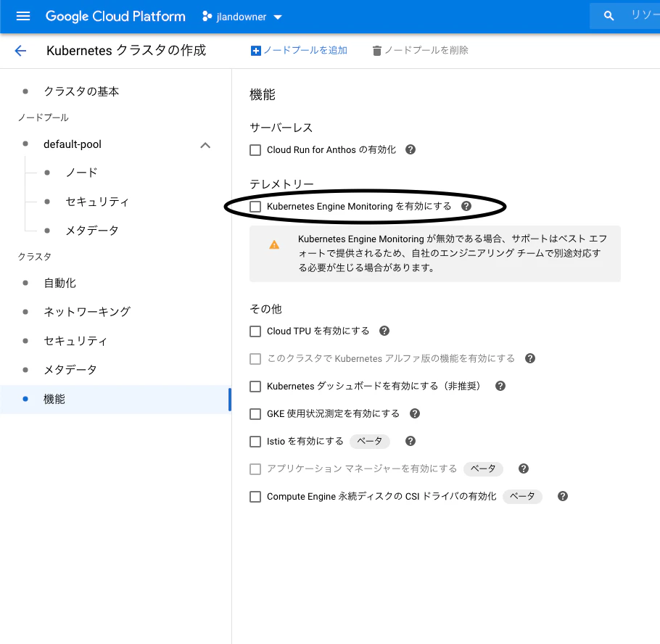Viewport: 660px width, 644px height.
Task: Open help for GKE usage metering
Action: (415, 413)
